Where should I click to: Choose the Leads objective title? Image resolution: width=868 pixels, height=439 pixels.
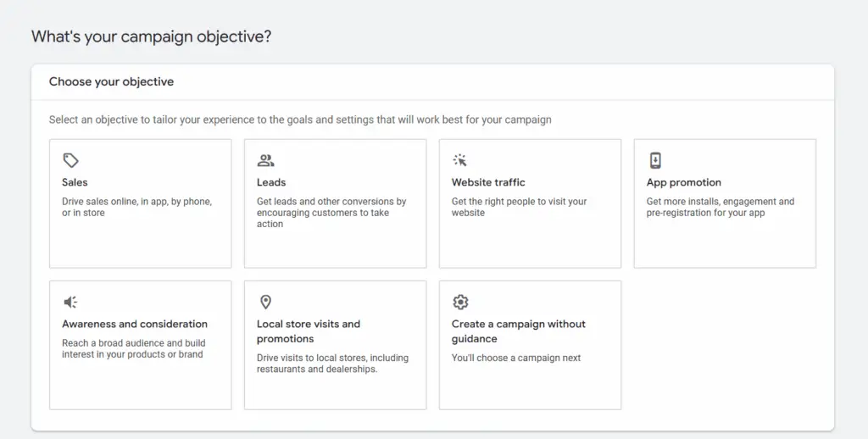pos(271,182)
